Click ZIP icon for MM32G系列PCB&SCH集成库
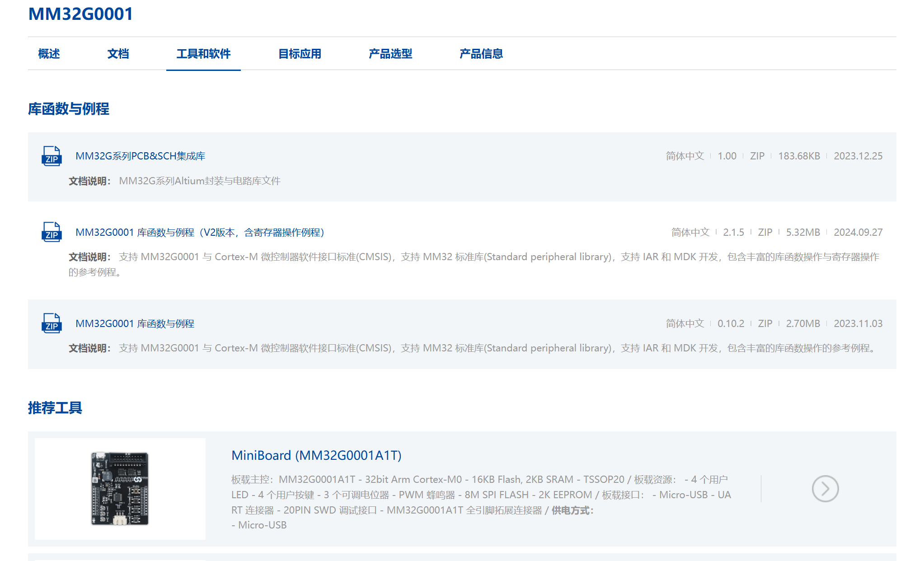The height and width of the screenshot is (561, 924). [52, 156]
